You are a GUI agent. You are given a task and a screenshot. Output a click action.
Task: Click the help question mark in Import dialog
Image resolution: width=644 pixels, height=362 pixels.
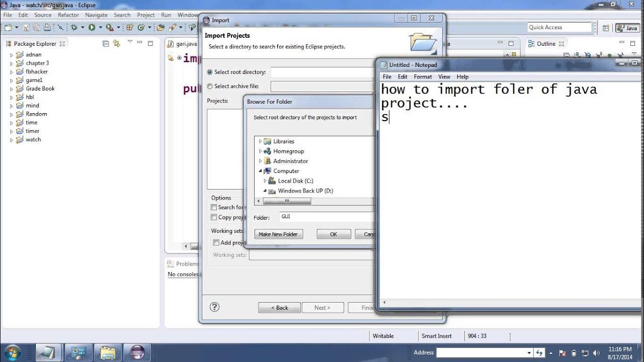click(214, 307)
